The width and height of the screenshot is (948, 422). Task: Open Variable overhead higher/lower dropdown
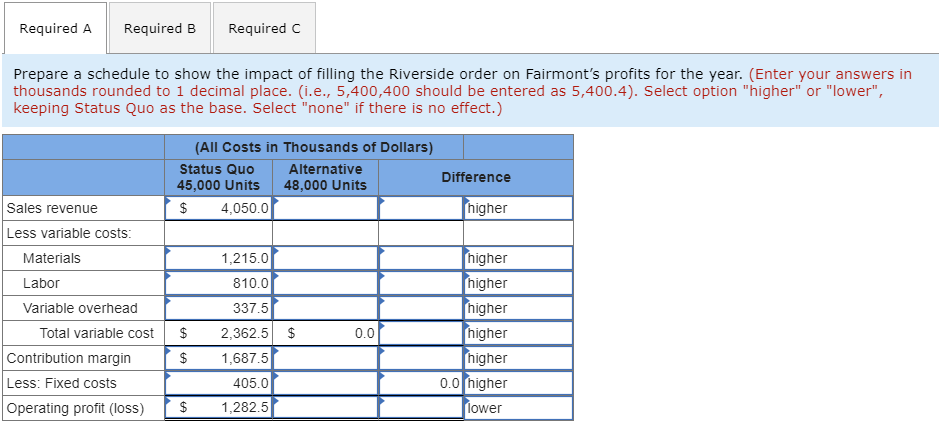(518, 308)
